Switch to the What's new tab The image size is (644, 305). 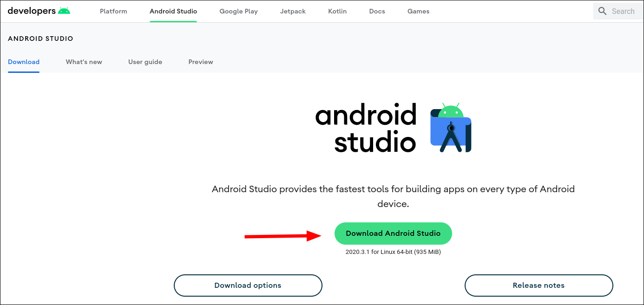coord(84,62)
